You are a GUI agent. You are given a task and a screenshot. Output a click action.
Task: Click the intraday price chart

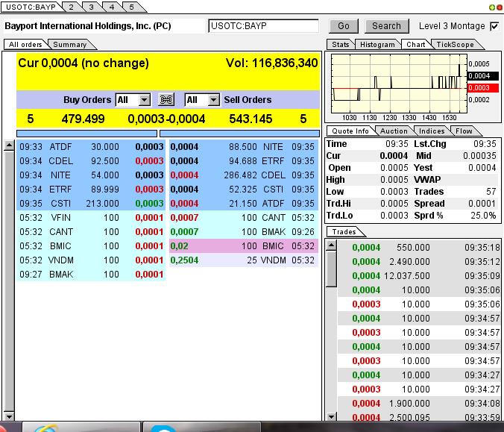pos(400,84)
